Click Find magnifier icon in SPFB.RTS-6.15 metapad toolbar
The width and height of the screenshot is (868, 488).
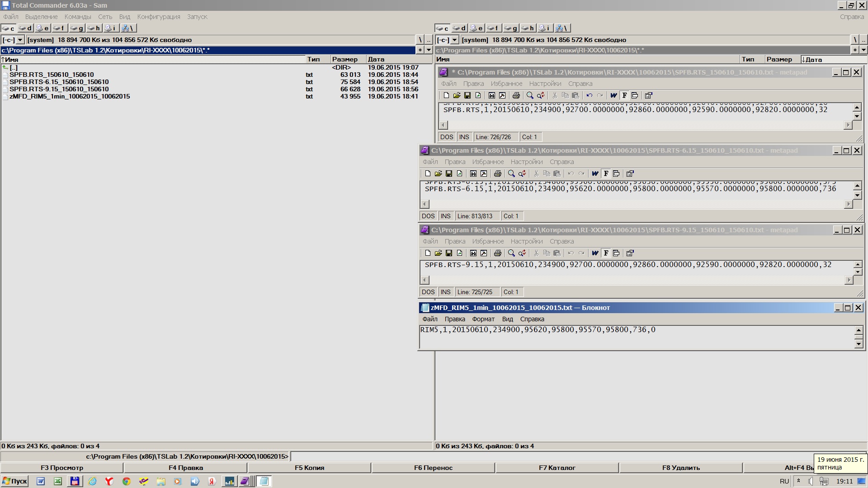[x=511, y=174]
